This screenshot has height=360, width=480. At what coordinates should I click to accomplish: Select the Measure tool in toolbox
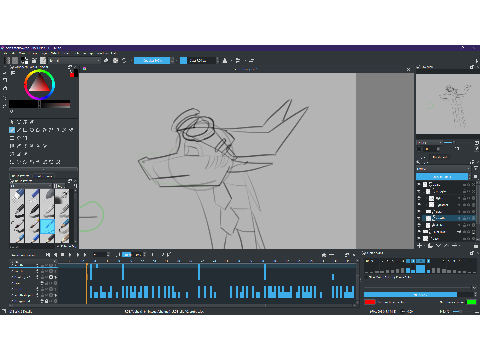pos(19,154)
